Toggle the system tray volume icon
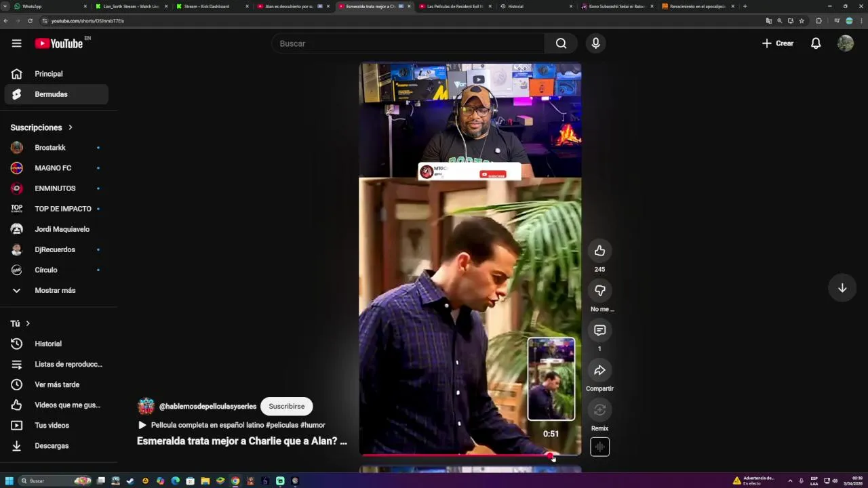The image size is (868, 488). (x=835, y=481)
